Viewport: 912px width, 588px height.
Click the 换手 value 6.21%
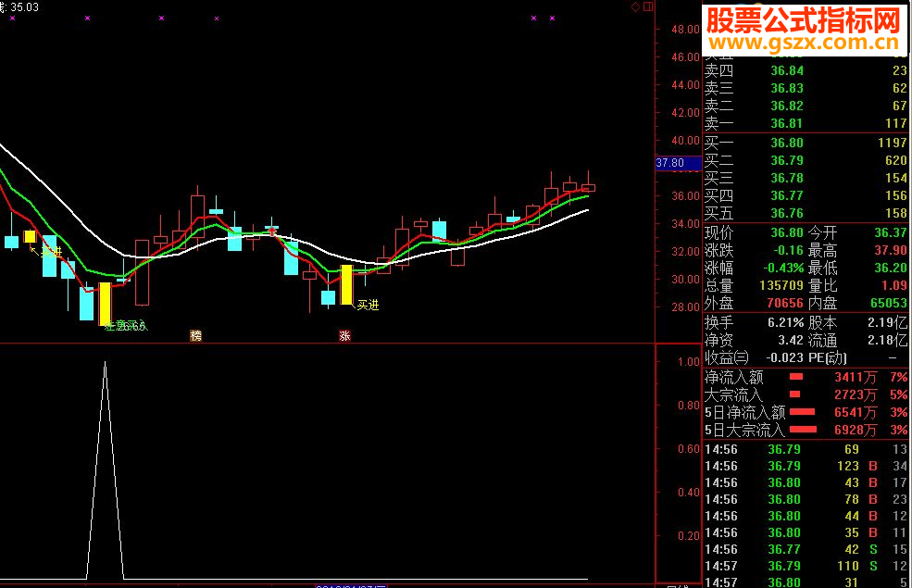coord(786,322)
